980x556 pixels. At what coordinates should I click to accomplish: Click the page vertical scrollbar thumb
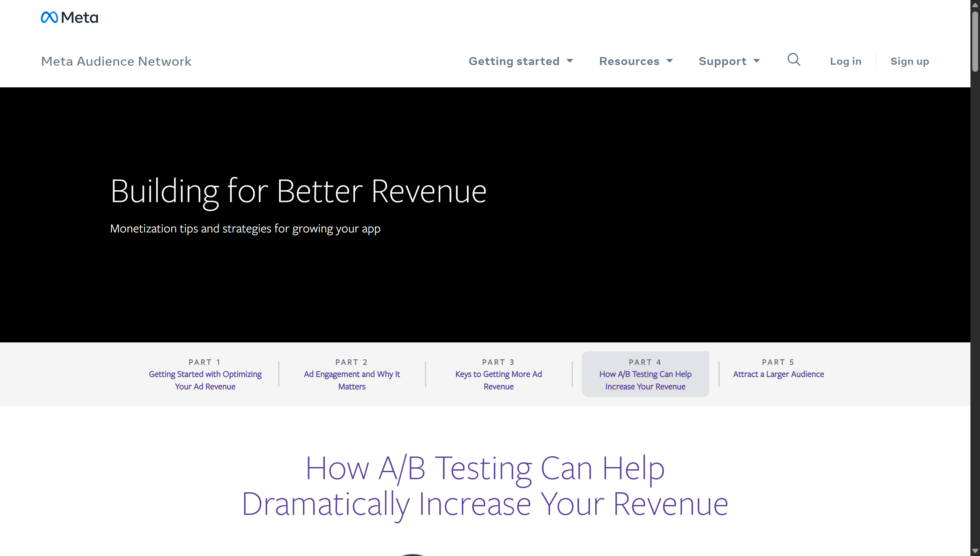975,41
